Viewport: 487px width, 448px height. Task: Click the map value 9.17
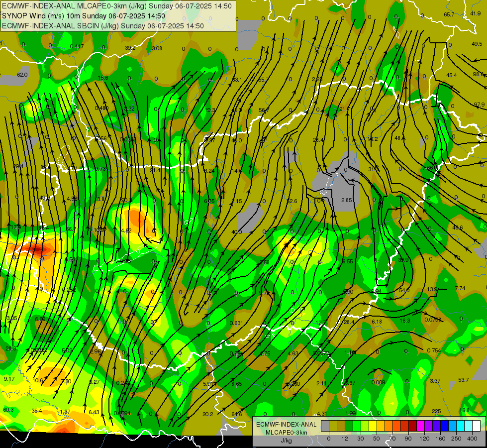[x=9, y=379]
